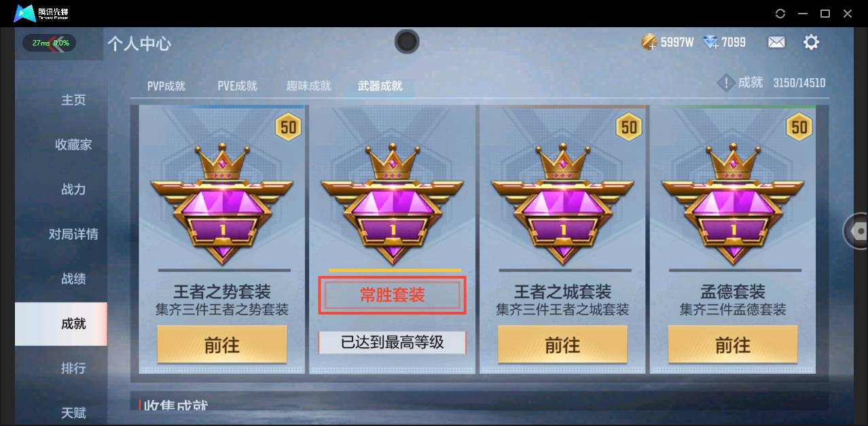This screenshot has width=868, height=426.
Task: Click the diamond currency icon
Action: point(711,43)
